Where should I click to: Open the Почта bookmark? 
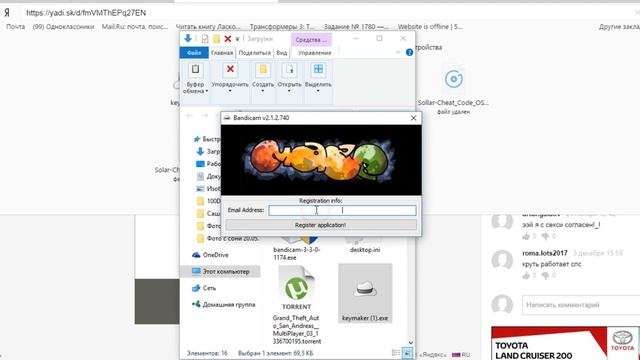(x=16, y=27)
